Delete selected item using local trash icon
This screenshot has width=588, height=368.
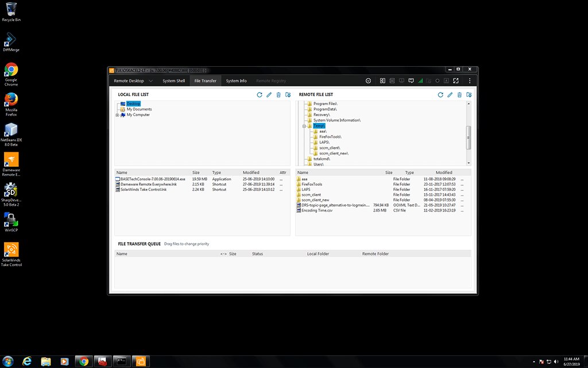278,95
